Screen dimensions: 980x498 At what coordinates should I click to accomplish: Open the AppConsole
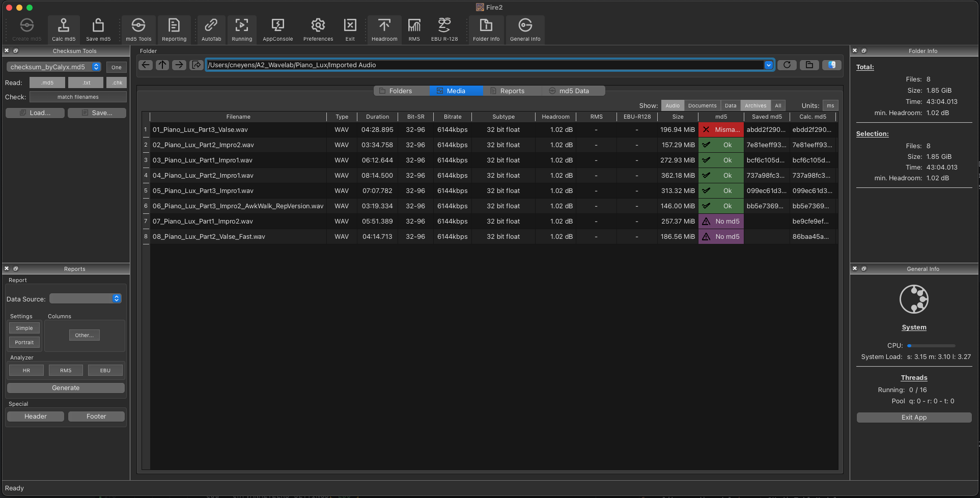point(277,29)
